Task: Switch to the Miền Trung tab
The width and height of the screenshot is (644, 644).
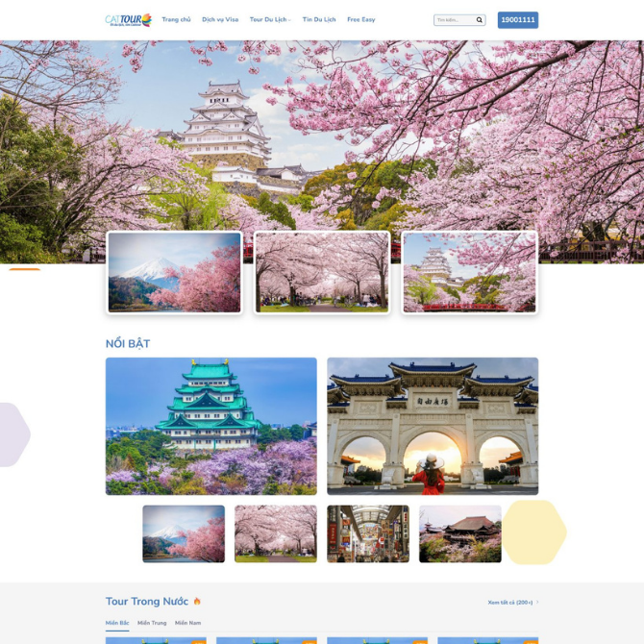Action: point(152,623)
